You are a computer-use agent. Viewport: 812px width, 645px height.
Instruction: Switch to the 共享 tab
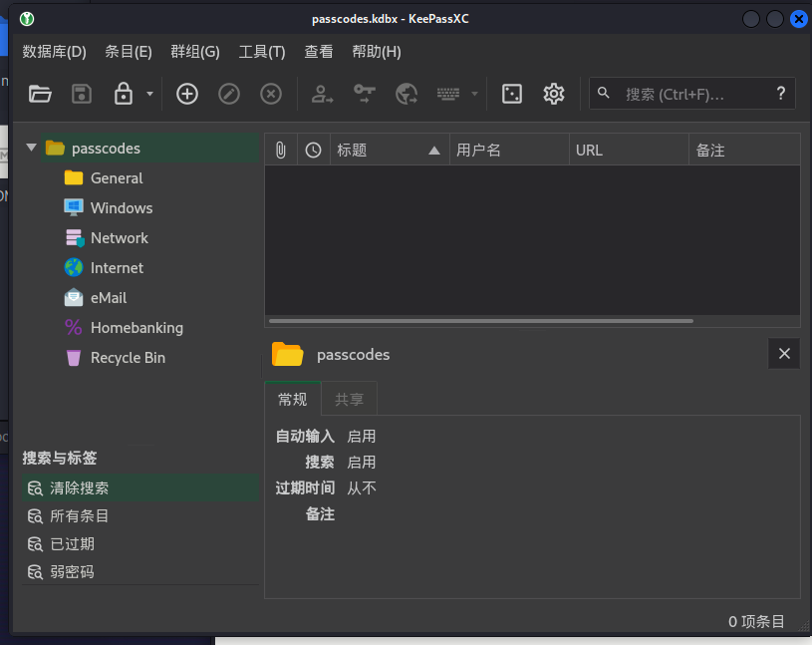pos(349,400)
